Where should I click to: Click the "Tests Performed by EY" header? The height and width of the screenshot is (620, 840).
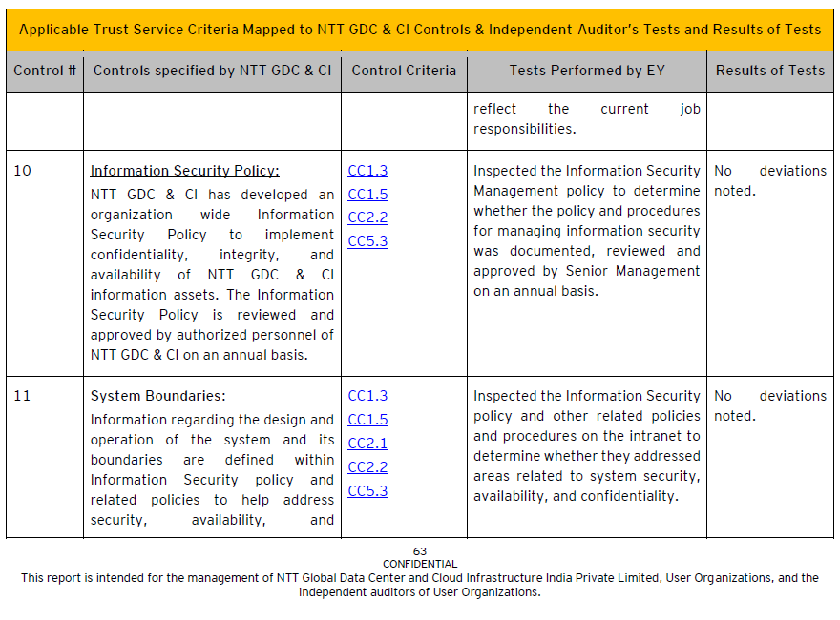pos(586,71)
